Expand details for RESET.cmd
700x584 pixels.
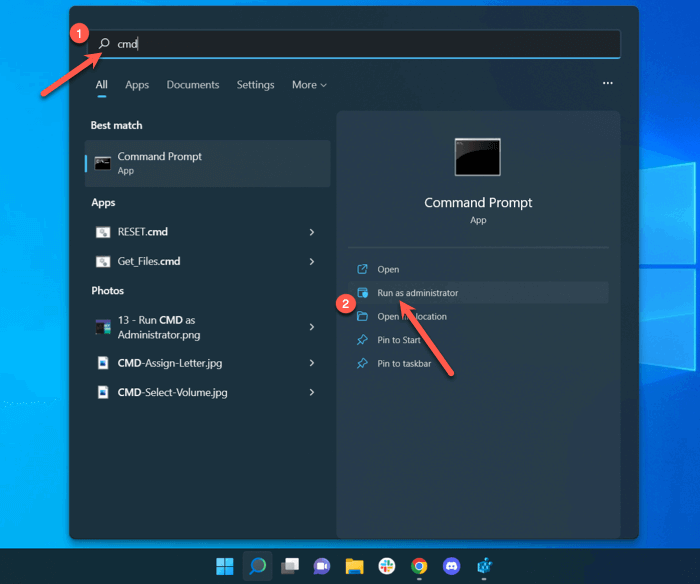(x=312, y=232)
